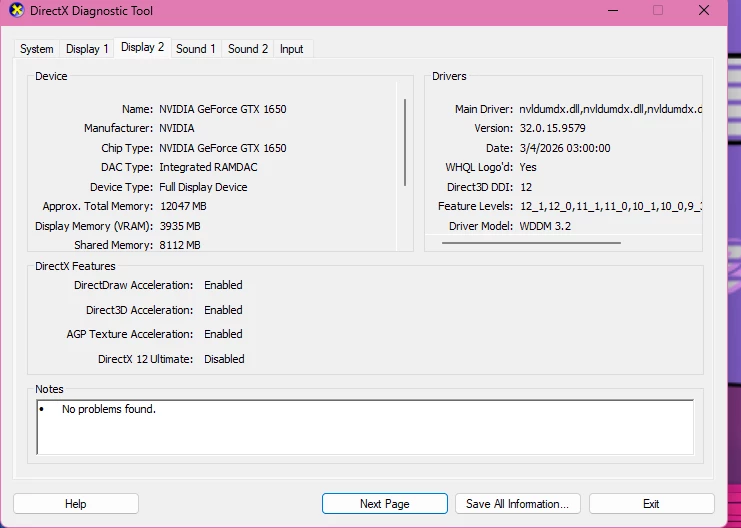
Task: Switch to the Input tab
Action: pos(292,49)
